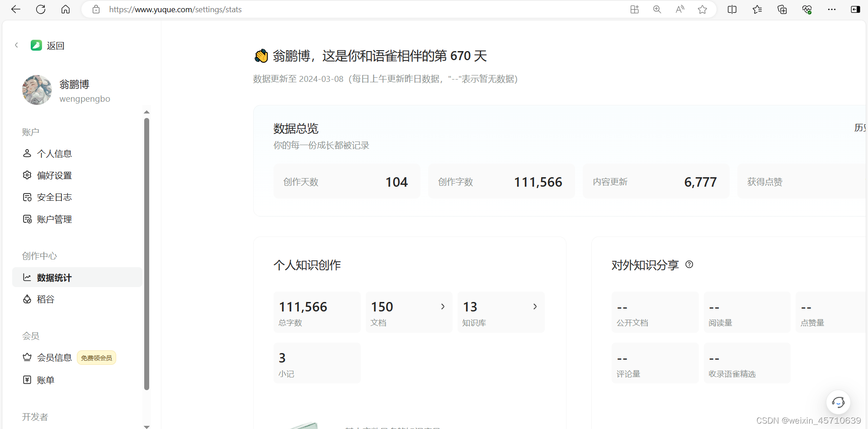Open the collections icon
The image size is (868, 429).
coord(782,9)
